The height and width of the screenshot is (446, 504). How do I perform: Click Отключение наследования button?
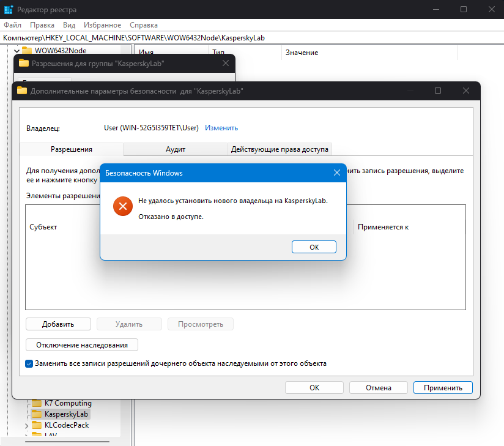point(81,344)
